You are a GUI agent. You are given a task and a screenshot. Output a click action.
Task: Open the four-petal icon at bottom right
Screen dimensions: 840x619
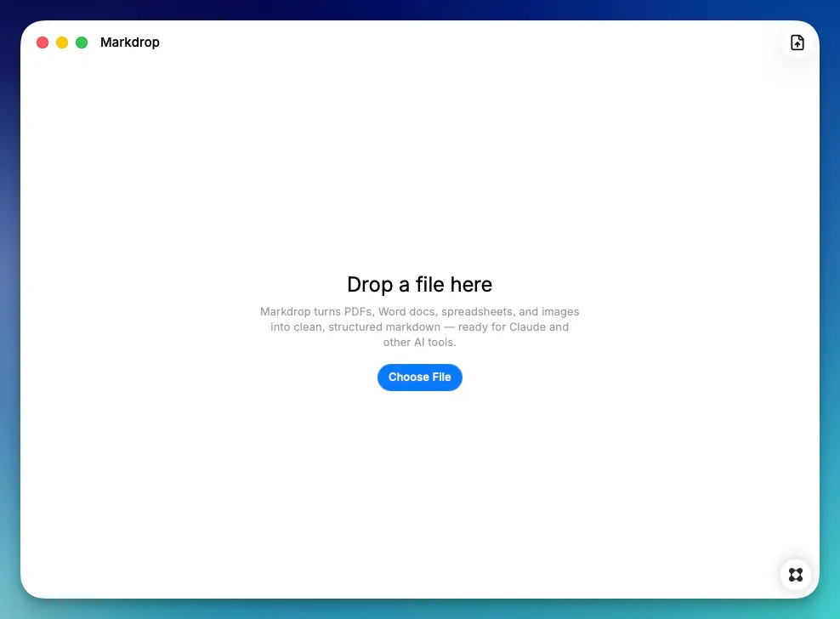tap(796, 575)
